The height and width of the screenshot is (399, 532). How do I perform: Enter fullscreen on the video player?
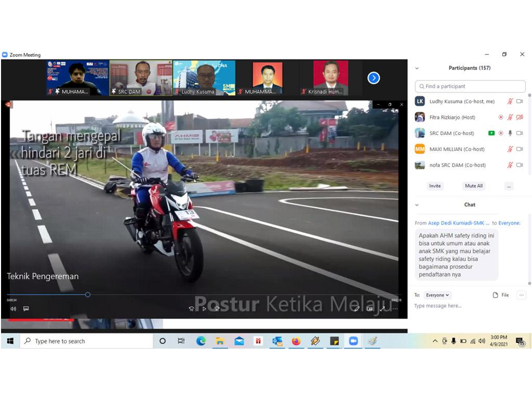382,309
